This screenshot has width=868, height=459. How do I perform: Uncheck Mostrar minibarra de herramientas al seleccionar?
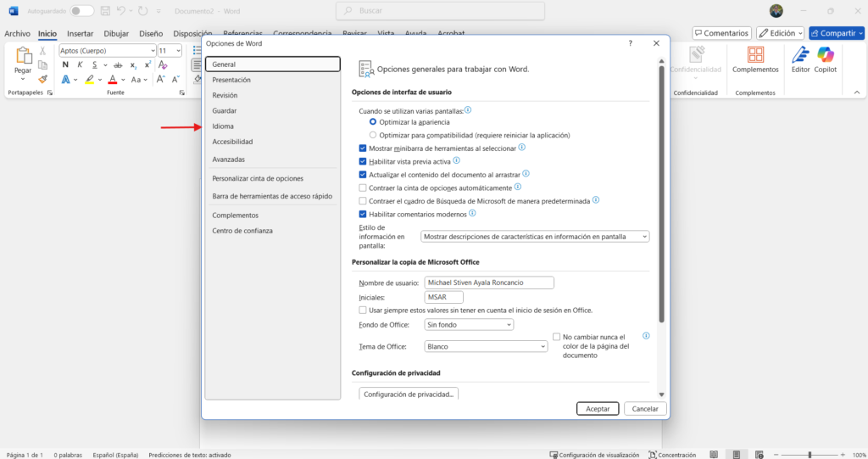363,148
